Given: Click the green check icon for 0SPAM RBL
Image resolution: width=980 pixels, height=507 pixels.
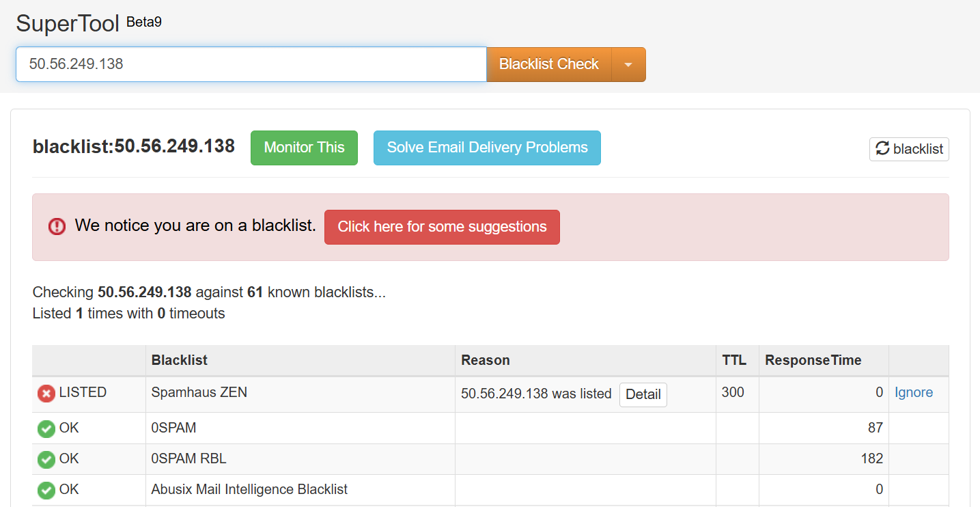Looking at the screenshot, I should pyautogui.click(x=46, y=459).
